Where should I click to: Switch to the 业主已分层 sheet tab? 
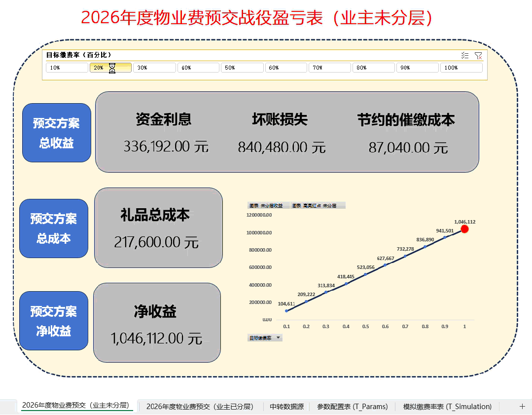coord(200,406)
